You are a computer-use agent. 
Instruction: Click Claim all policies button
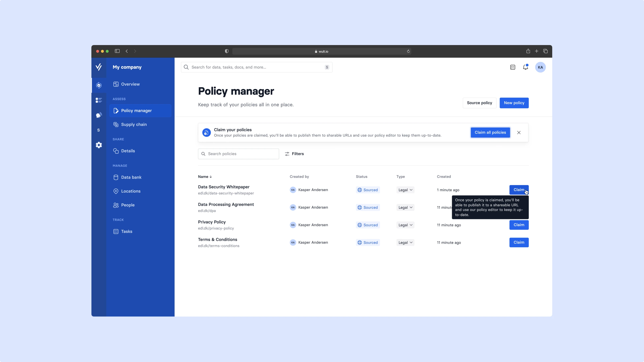pos(490,133)
